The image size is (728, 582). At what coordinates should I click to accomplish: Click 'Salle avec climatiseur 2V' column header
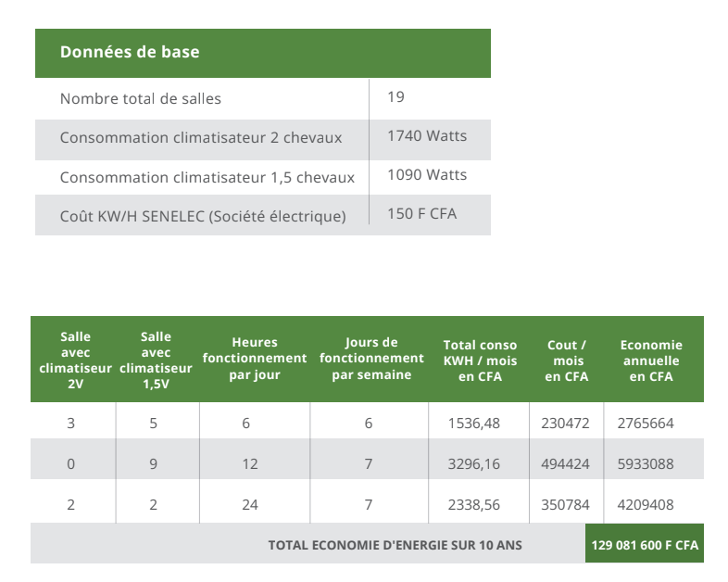75,361
